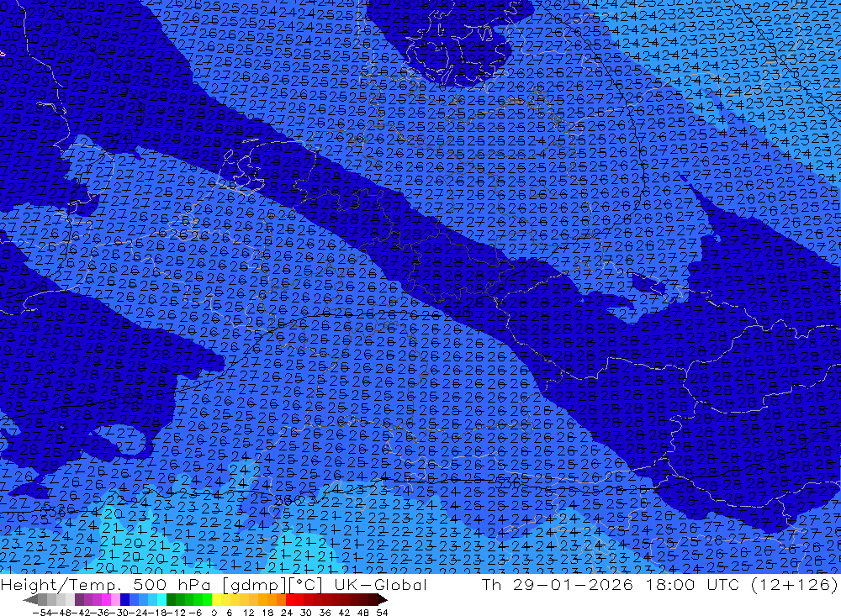Click the '24' legend label
841x616 pixels.
[287, 613]
